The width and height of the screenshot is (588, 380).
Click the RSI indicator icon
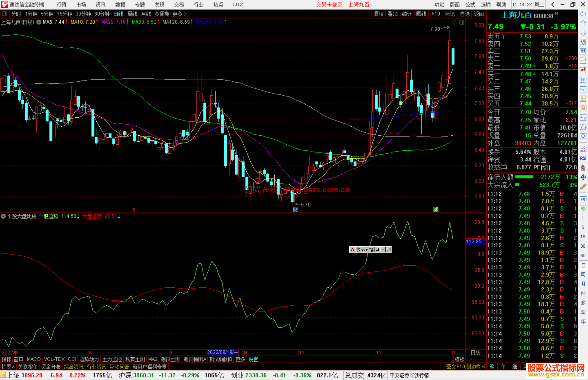583,158
